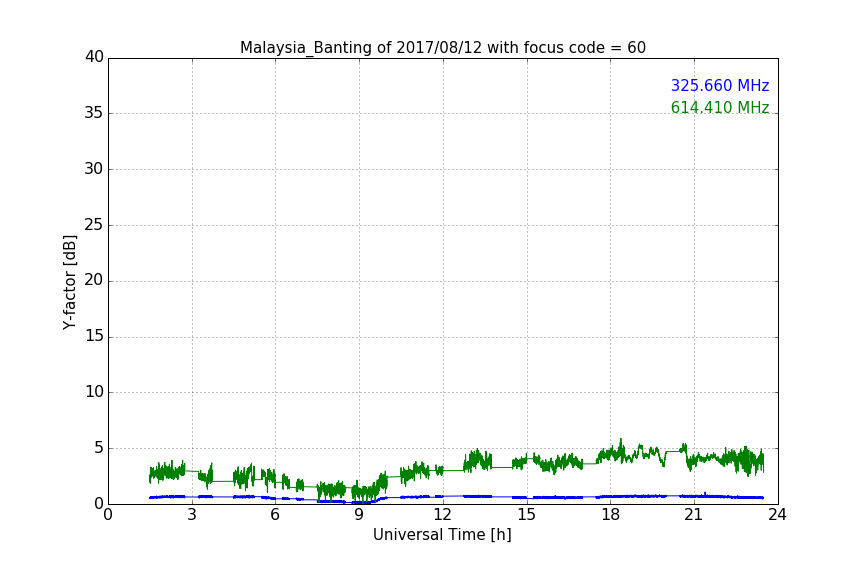The width and height of the screenshot is (864, 576).
Task: Select the green '614.410 MHz' legend label
Action: 720,107
